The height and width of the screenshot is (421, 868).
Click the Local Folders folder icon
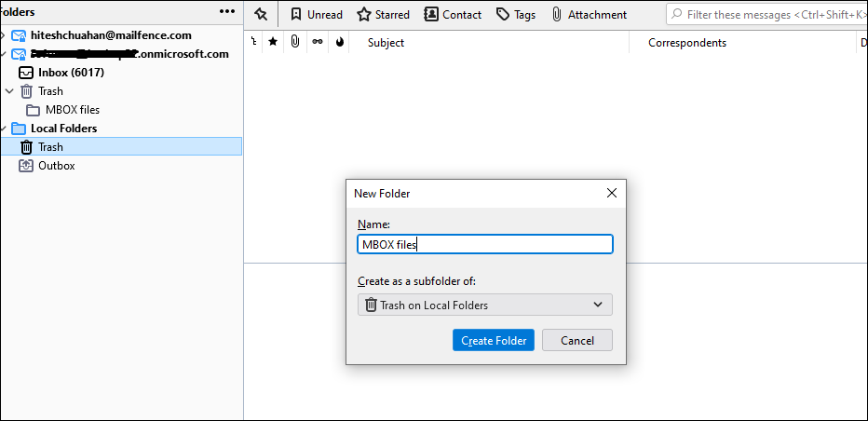(19, 129)
